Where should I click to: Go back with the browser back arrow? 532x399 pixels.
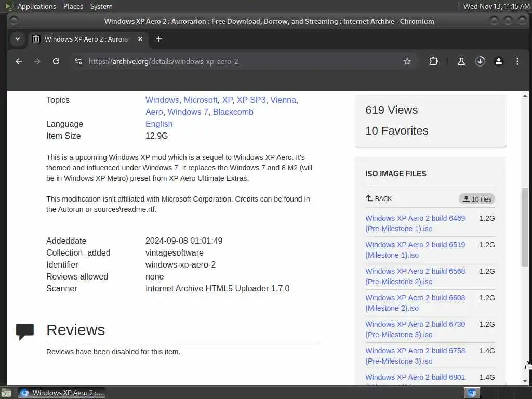point(19,61)
